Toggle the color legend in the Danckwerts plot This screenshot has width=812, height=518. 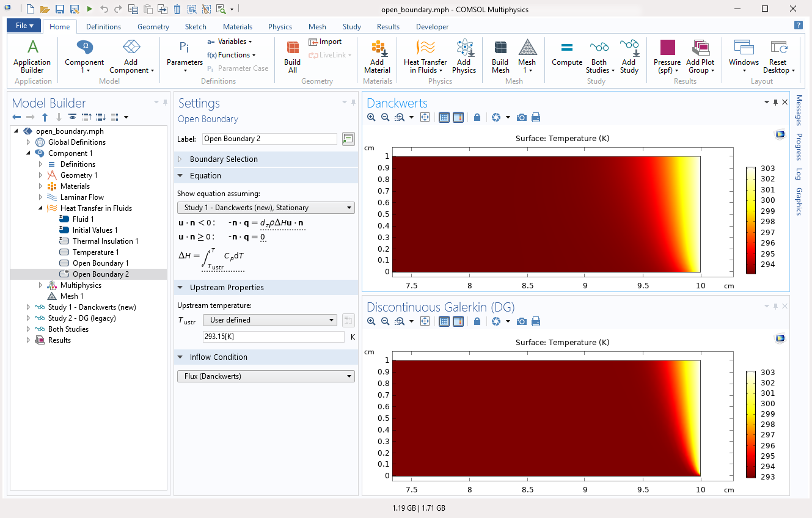click(x=458, y=117)
